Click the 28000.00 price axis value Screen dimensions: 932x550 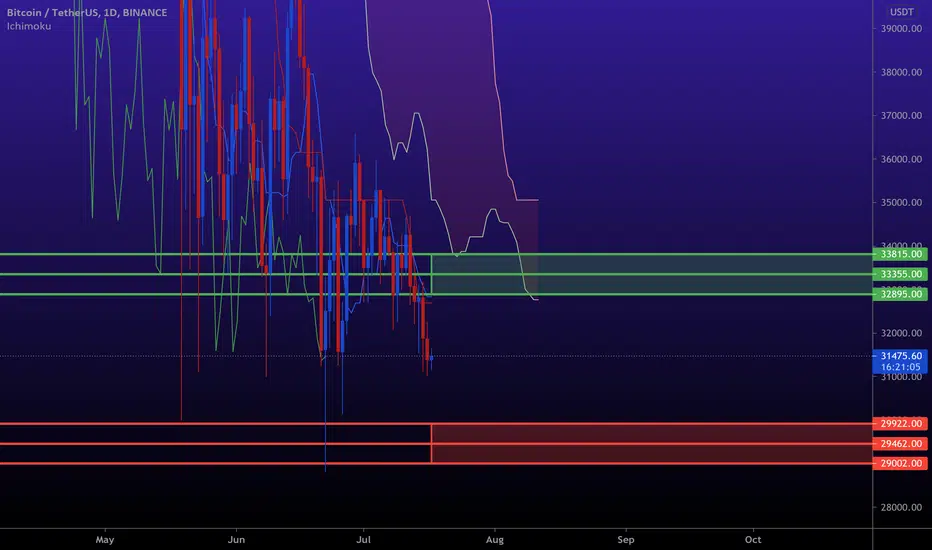[x=901, y=507]
